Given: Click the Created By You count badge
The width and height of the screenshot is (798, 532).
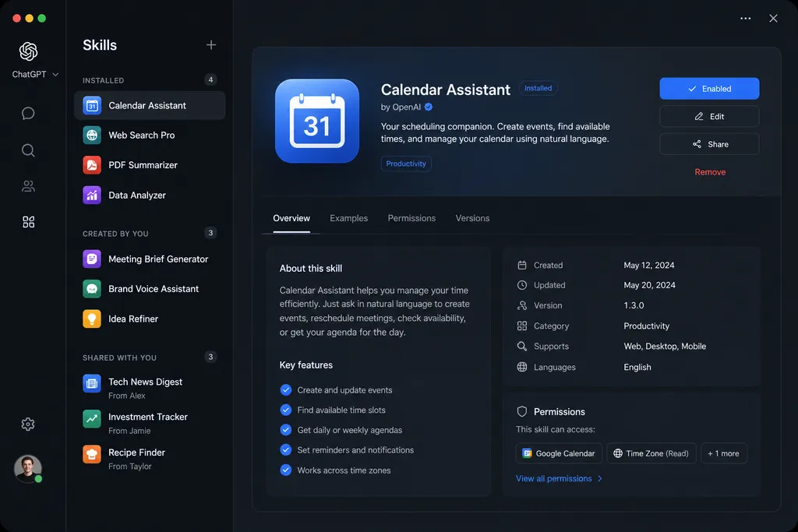Looking at the screenshot, I should tap(210, 232).
